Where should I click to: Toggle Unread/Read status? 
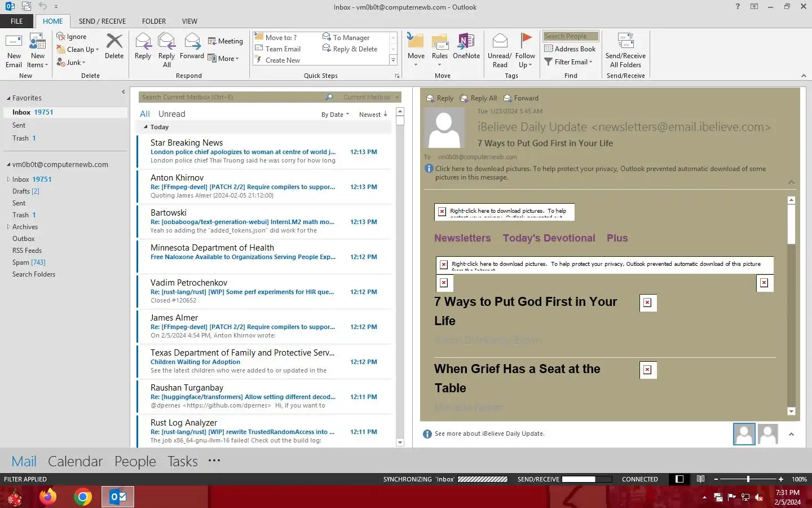tap(500, 50)
